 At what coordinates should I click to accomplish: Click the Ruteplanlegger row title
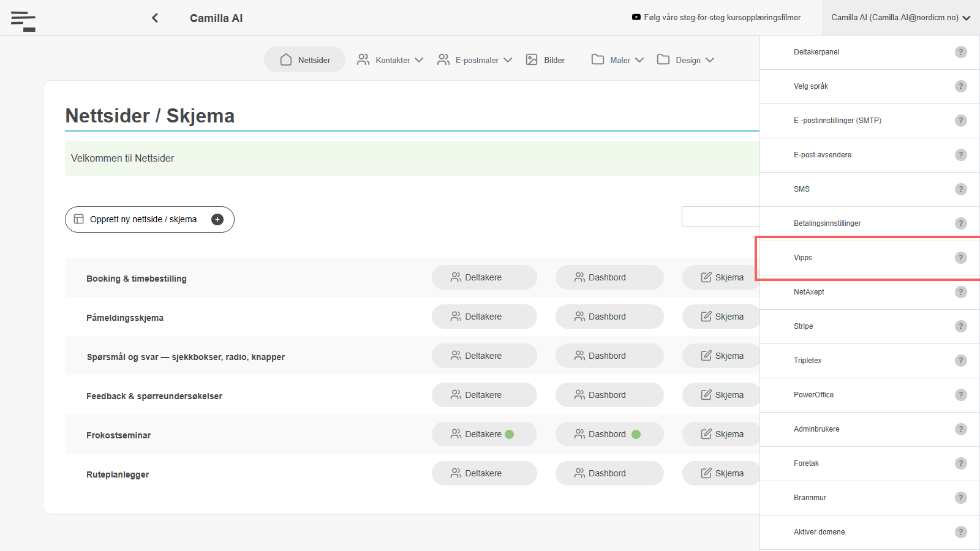(x=118, y=474)
